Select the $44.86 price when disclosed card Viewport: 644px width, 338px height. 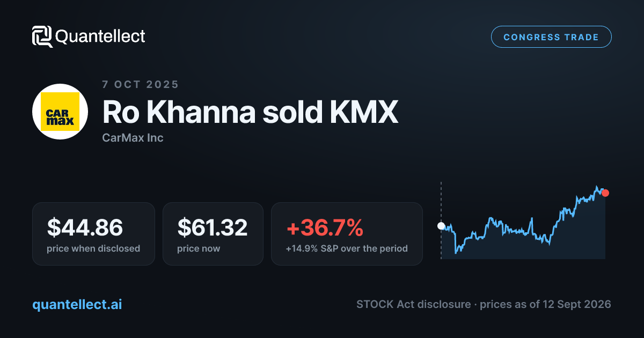tap(93, 234)
